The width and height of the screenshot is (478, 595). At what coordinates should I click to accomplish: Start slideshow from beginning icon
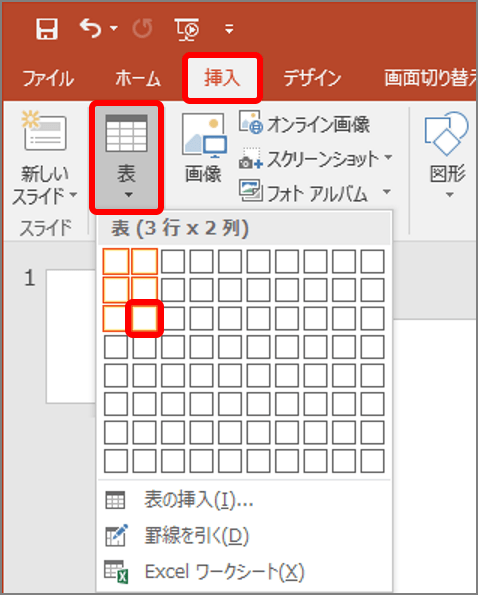pos(187,29)
